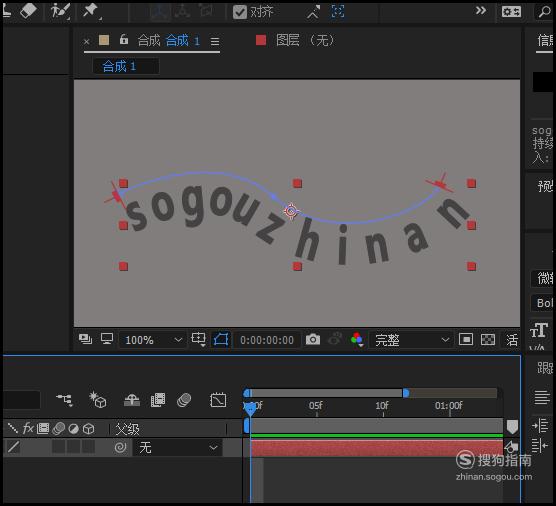Toggle draft 3D icon in timeline

point(98,400)
